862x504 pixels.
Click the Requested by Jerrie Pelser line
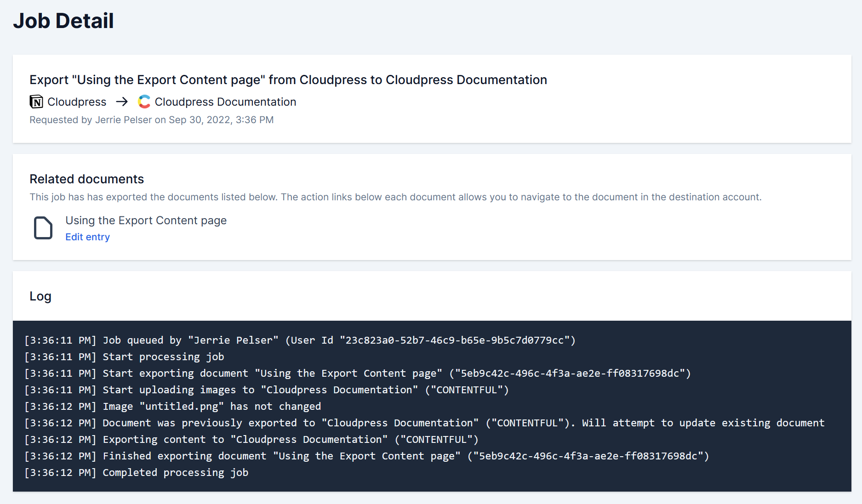(152, 120)
